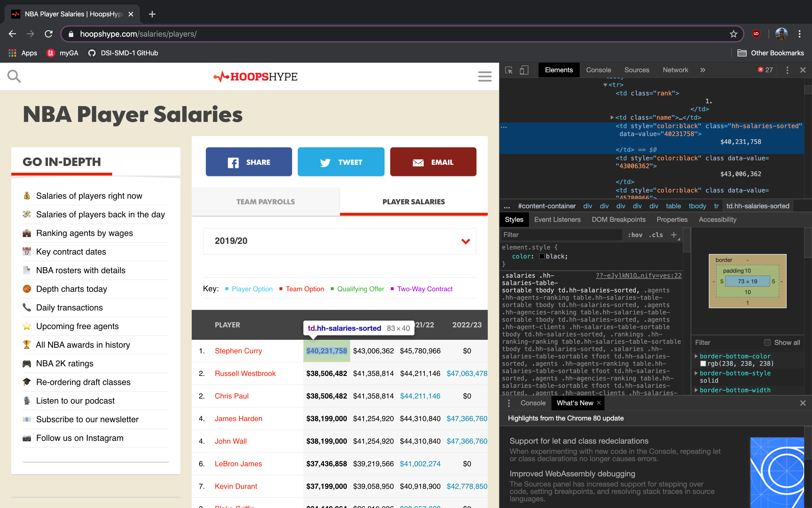Switch to the drawer Console tab
Viewport: 812px width, 508px height.
[533, 403]
